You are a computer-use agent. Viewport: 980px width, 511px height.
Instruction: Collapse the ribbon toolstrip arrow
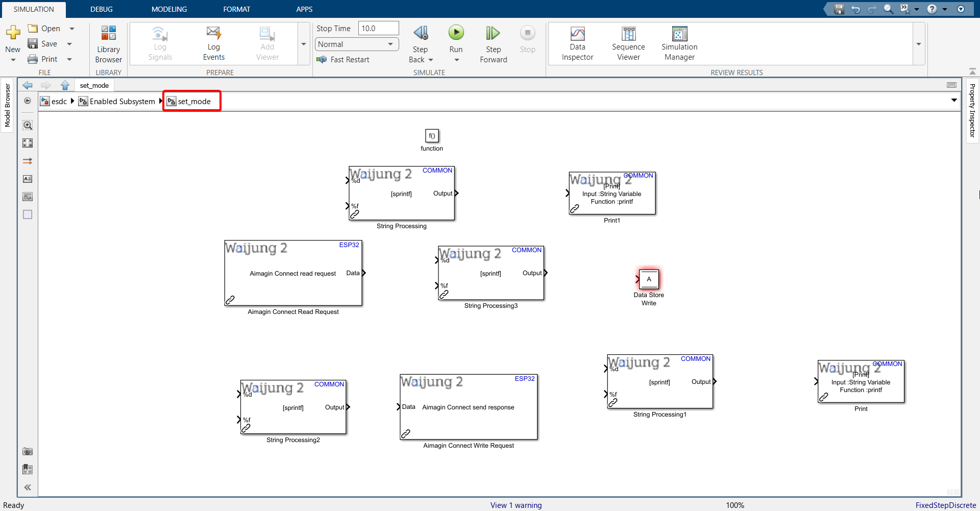[x=972, y=71]
